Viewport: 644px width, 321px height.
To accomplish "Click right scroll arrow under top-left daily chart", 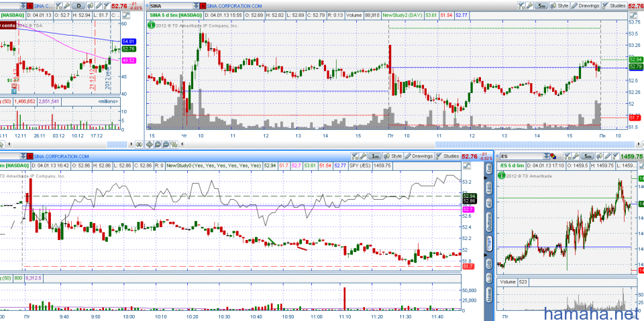I will pyautogui.click(x=131, y=144).
